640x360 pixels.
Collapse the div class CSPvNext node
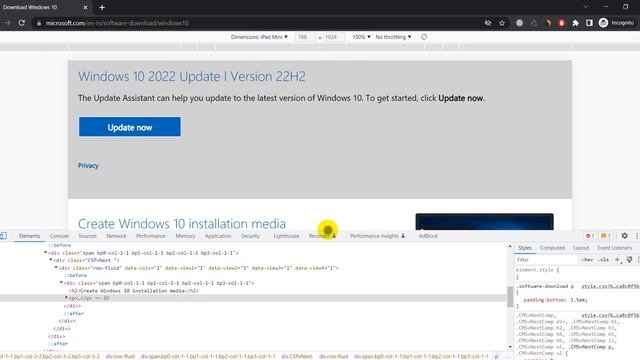[x=51, y=260]
